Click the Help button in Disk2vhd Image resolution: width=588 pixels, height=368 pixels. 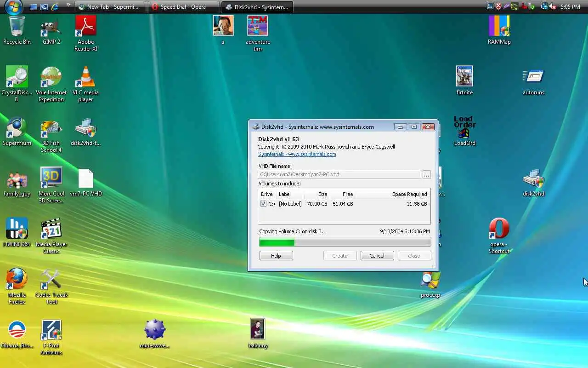(x=276, y=256)
